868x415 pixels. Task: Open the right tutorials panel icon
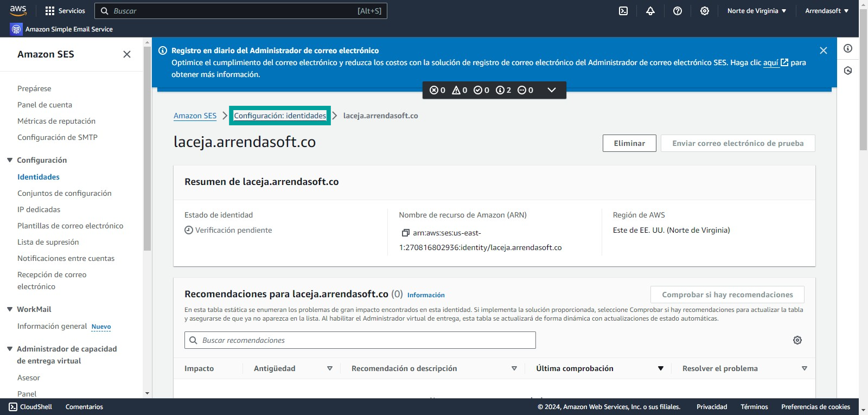(848, 71)
